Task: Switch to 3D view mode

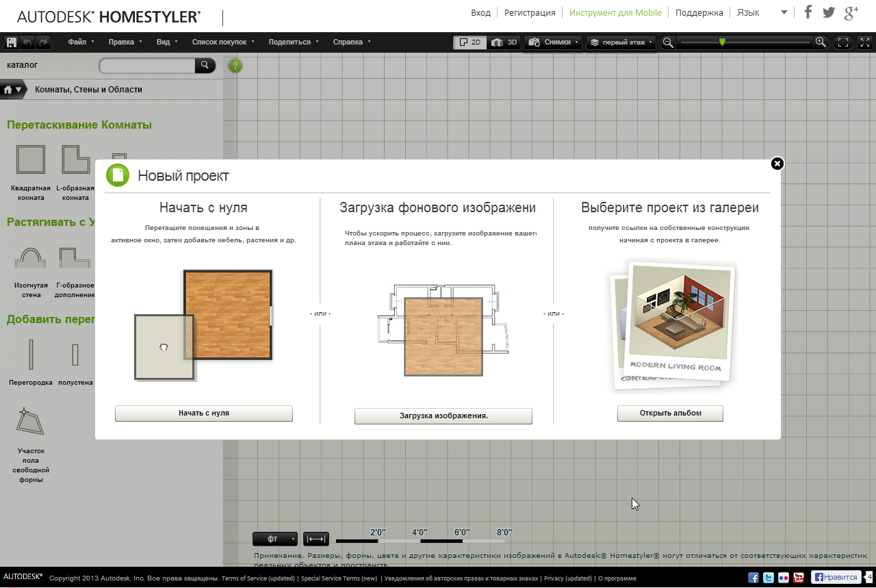Action: 504,42
